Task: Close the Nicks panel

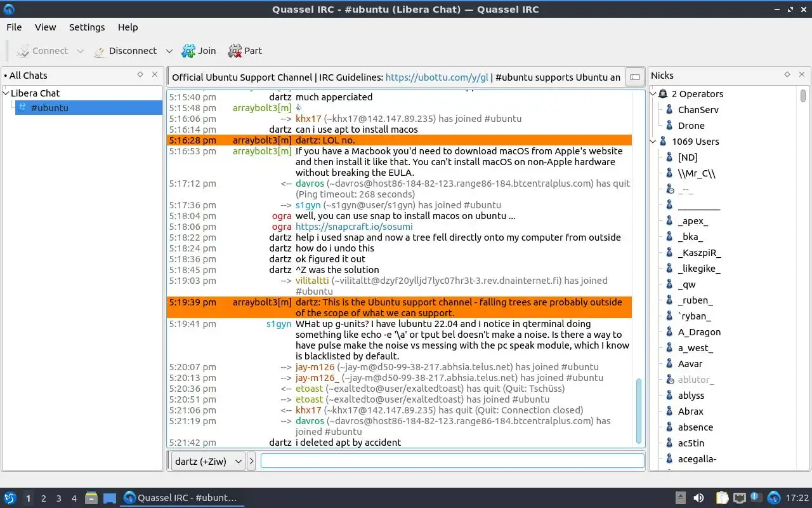Action: click(802, 75)
